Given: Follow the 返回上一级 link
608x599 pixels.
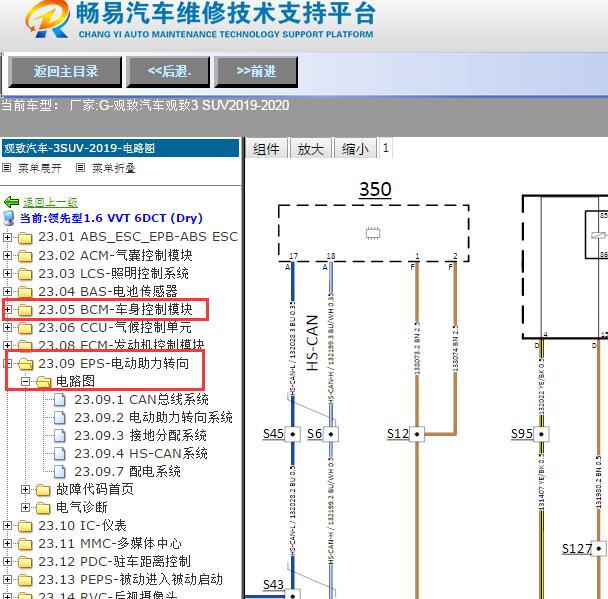Looking at the screenshot, I should (x=50, y=202).
